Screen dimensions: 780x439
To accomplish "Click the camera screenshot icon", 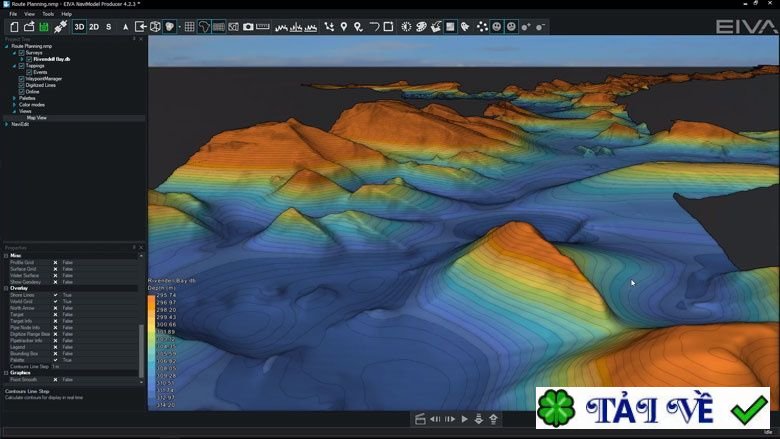I will pos(248,27).
